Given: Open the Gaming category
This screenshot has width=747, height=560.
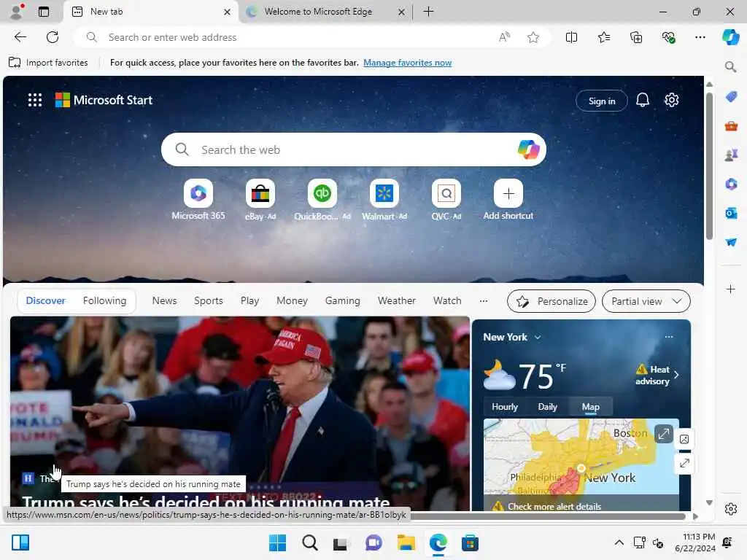Looking at the screenshot, I should point(343,301).
